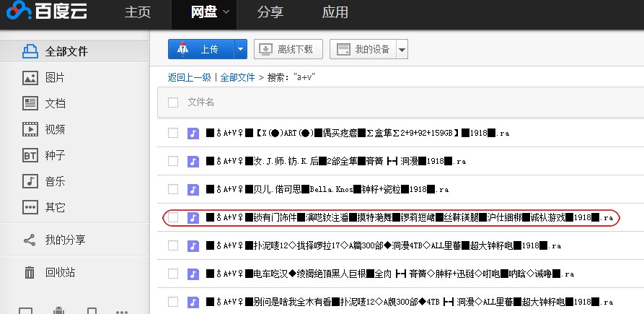Open the file name containing 2部全集
The image size is (644, 314).
pyautogui.click(x=335, y=161)
